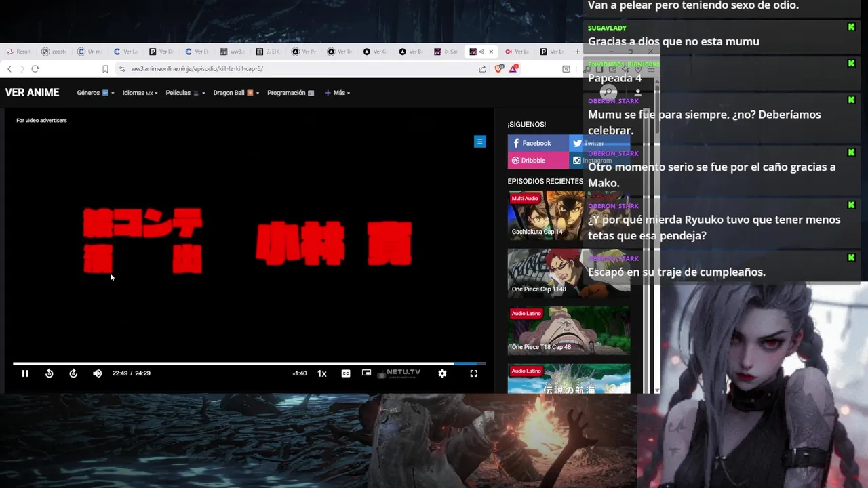Viewport: 868px width, 488px height.
Task: Mute the video player volume
Action: pyautogui.click(x=98, y=373)
